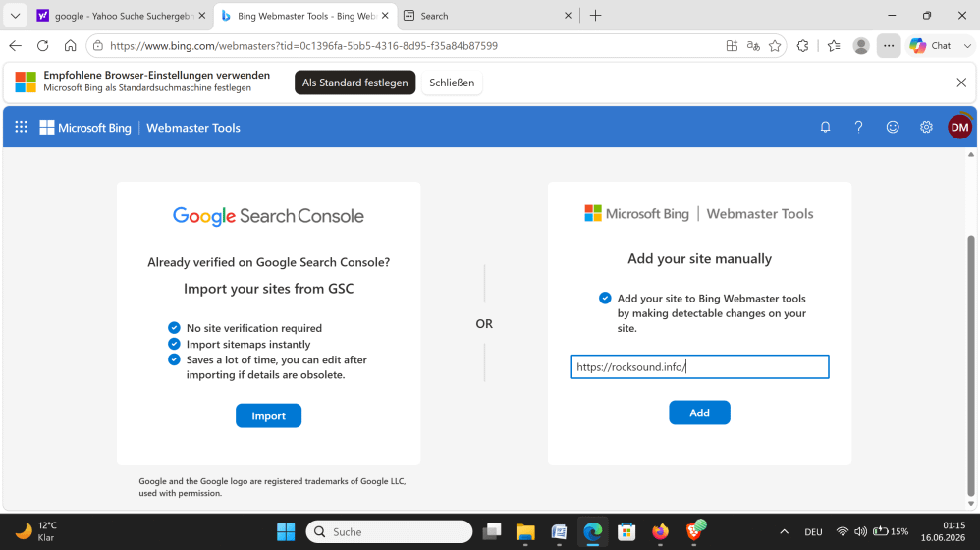The height and width of the screenshot is (550, 980).
Task: Open the translate page icon
Action: tap(753, 45)
